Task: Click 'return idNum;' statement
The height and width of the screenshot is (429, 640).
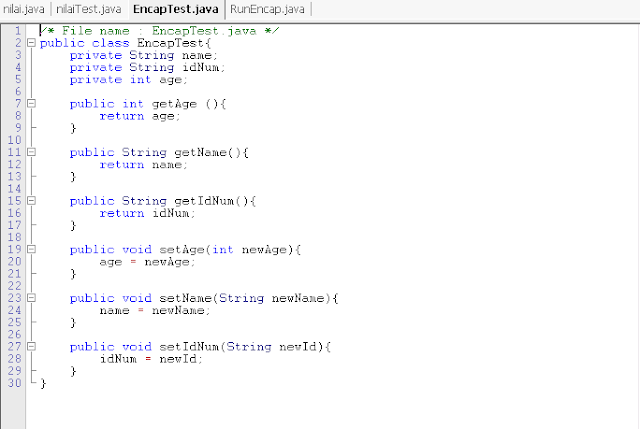Action: point(147,213)
